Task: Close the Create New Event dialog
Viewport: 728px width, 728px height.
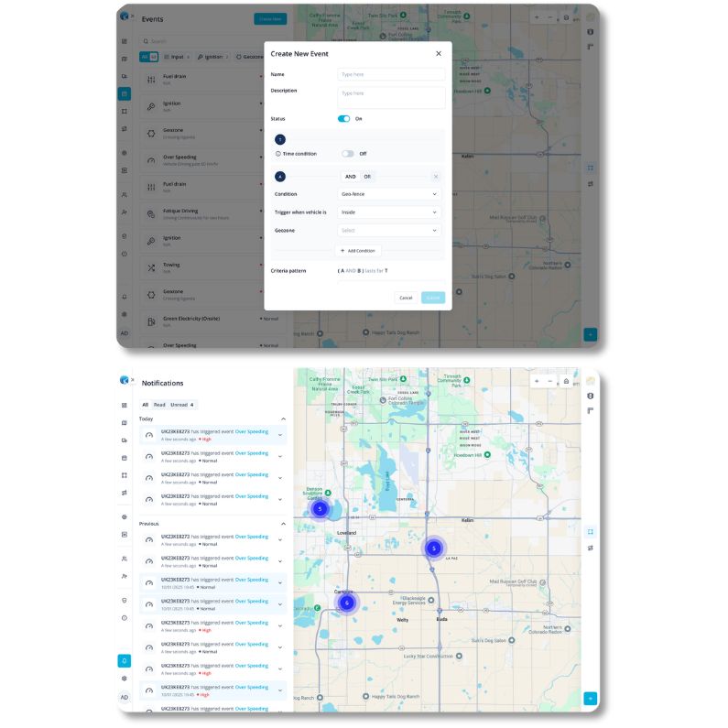Action: pyautogui.click(x=439, y=53)
